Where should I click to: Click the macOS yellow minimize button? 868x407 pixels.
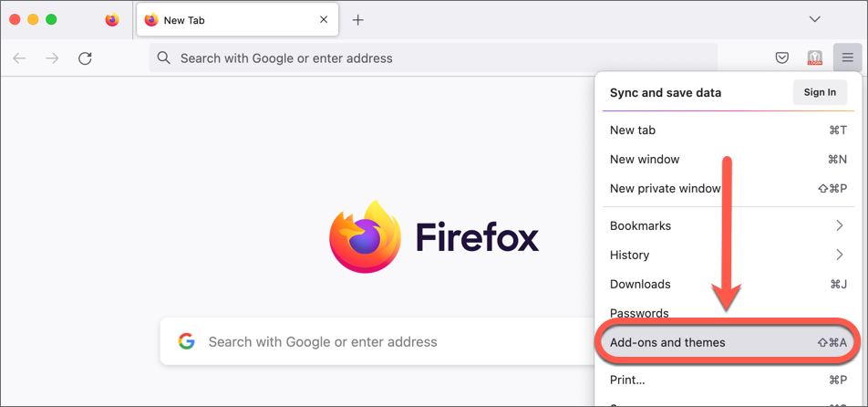(x=33, y=19)
